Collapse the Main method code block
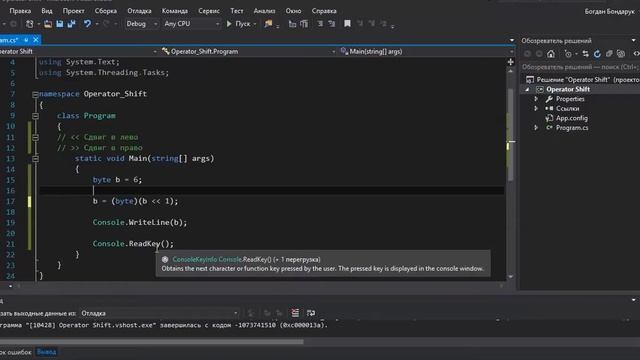 coord(36,158)
